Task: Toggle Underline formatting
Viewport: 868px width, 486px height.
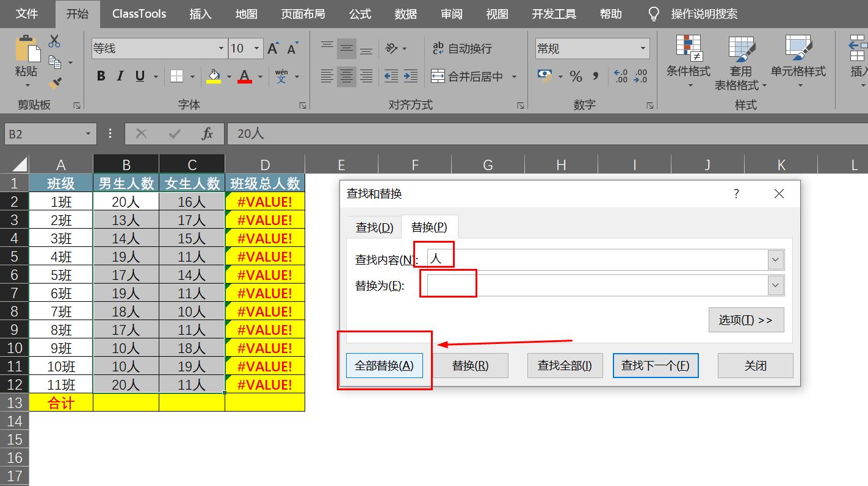Action: click(x=140, y=76)
